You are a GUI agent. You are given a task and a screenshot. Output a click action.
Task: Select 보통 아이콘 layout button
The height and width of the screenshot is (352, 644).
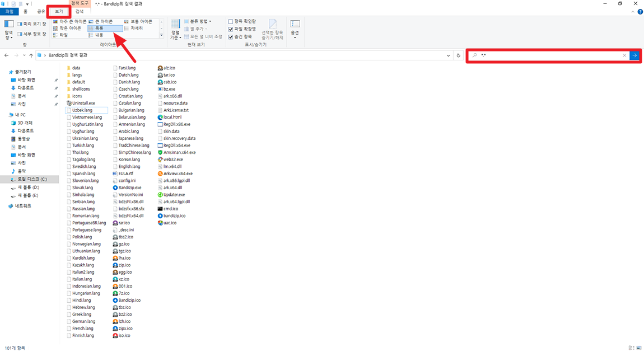coord(138,21)
